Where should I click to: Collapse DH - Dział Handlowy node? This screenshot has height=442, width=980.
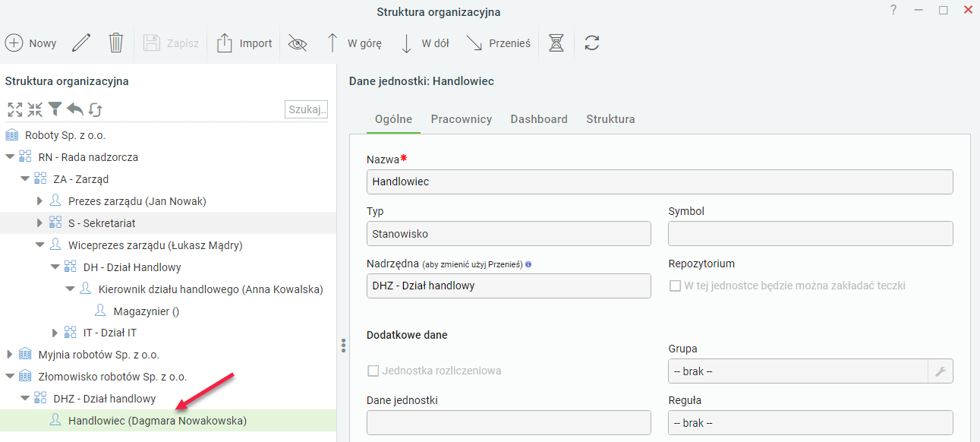coord(55,267)
